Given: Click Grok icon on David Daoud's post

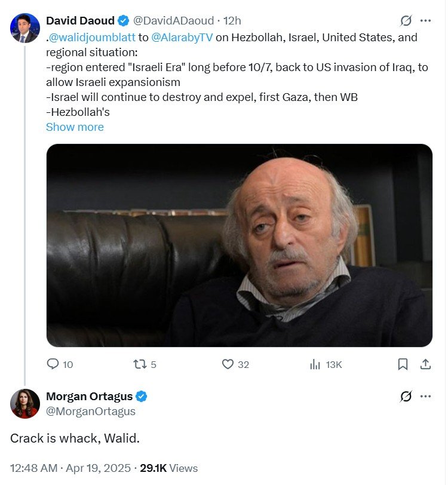Looking at the screenshot, I should 406,21.
